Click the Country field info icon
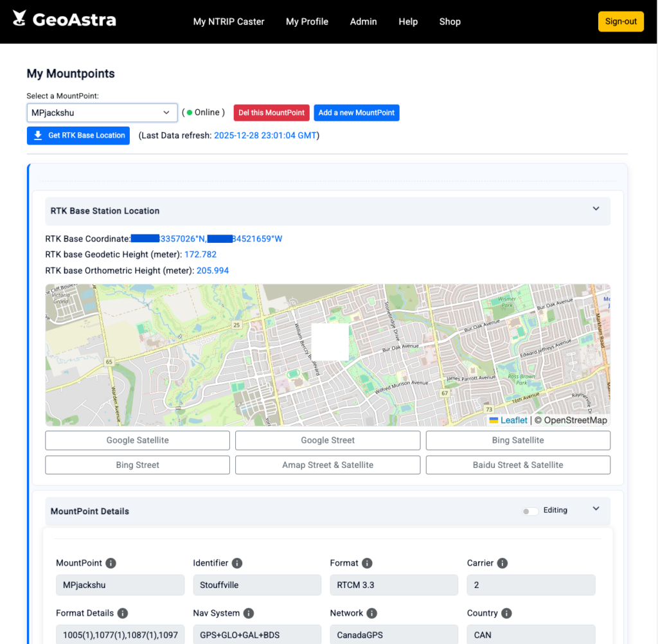 (506, 613)
